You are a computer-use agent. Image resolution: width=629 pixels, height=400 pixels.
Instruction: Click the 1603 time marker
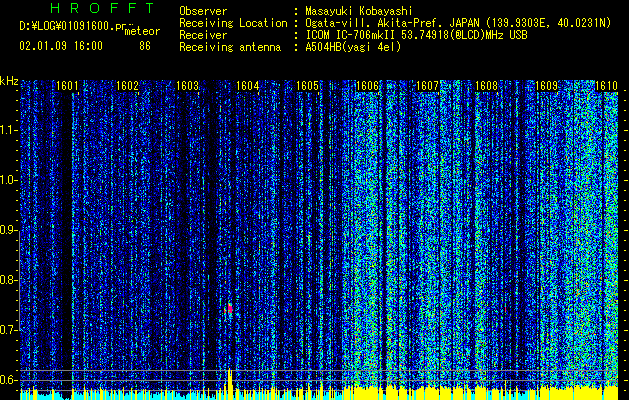click(187, 86)
